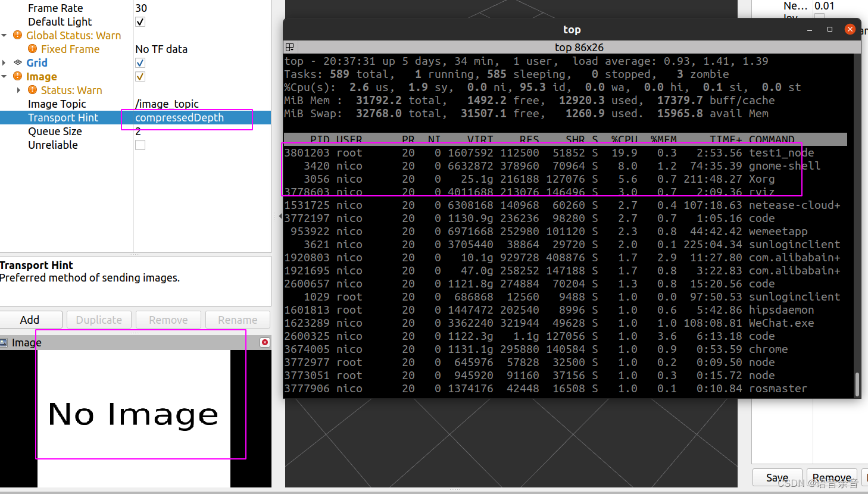Image resolution: width=868 pixels, height=494 pixels.
Task: Select the Frame Rate property label
Action: (55, 8)
